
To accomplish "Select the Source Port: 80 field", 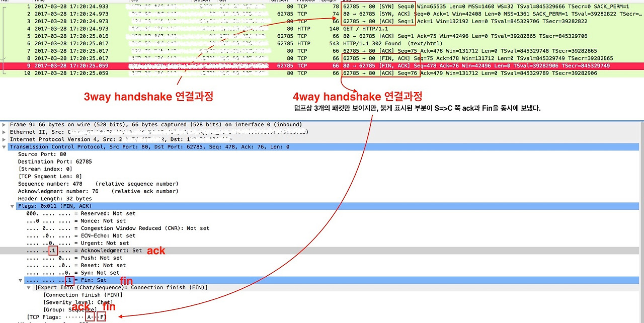I will [42, 154].
